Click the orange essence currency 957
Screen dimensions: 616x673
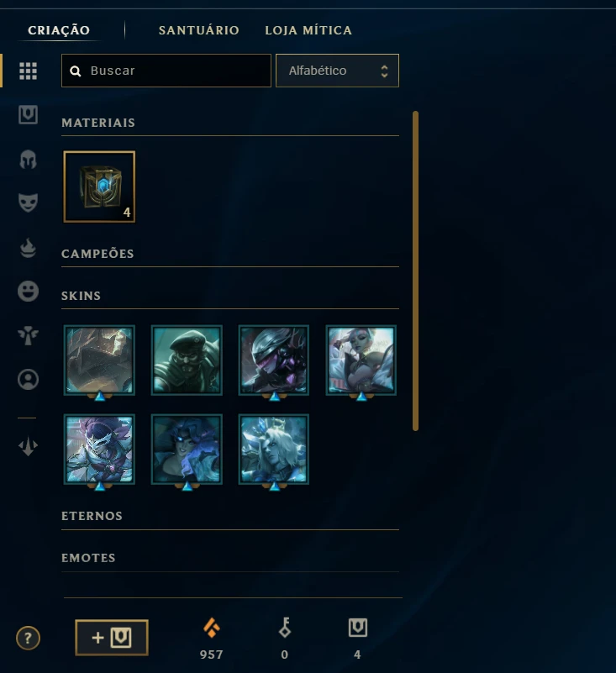point(211,639)
